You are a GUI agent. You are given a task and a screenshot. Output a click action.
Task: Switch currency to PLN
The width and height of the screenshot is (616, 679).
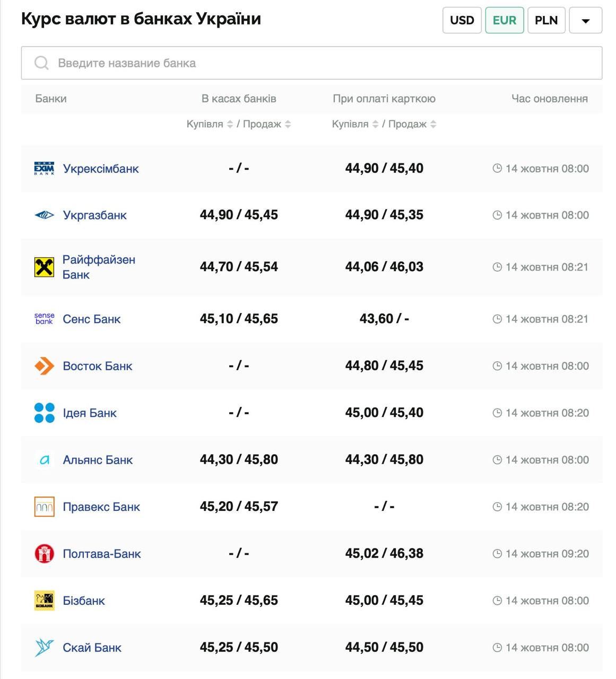pyautogui.click(x=546, y=20)
